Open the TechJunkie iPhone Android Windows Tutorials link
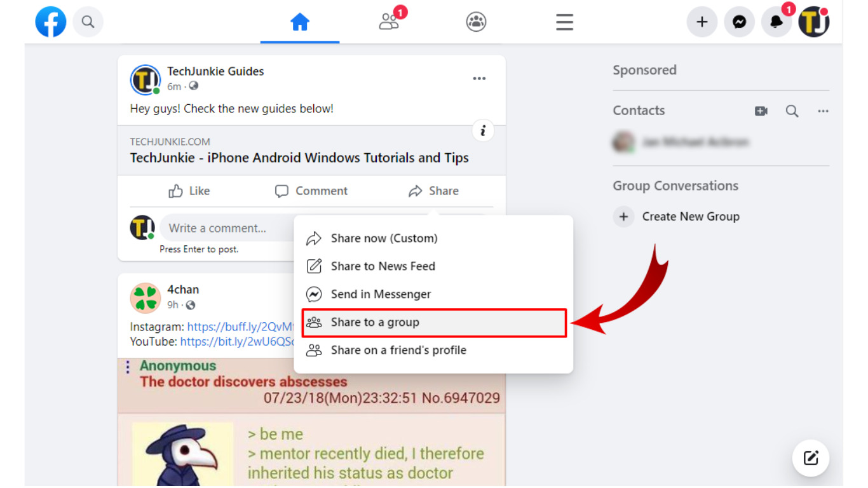 point(299,158)
